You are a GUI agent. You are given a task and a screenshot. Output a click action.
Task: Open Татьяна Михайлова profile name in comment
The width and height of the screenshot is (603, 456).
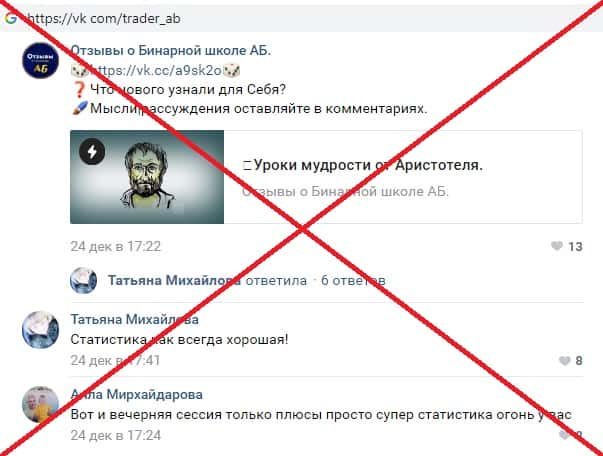pyautogui.click(x=135, y=319)
